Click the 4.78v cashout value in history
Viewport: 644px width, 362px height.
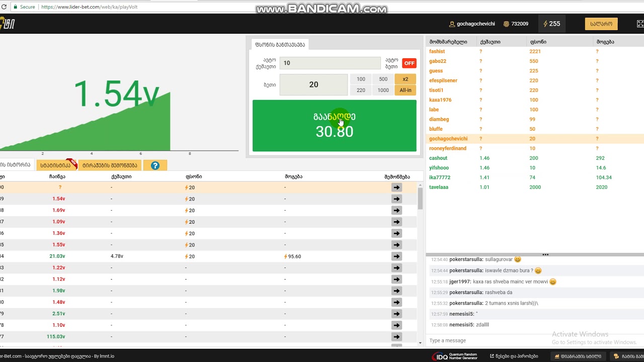point(117,256)
